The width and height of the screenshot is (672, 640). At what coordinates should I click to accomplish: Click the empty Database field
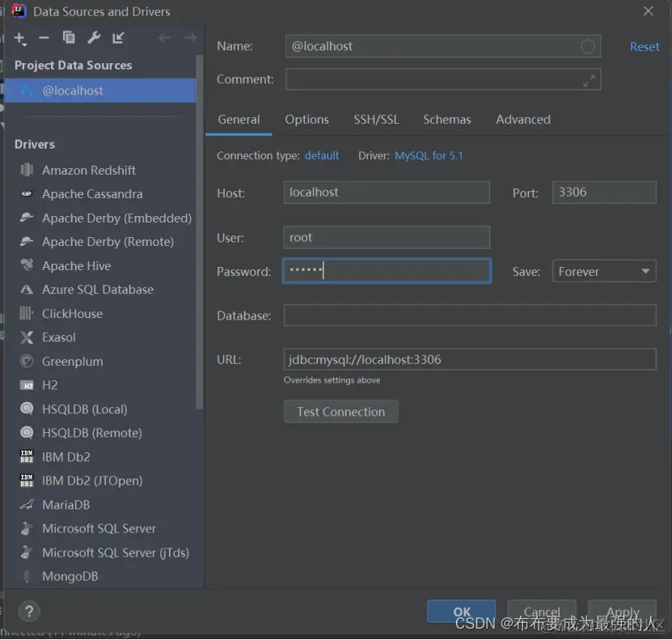470,316
